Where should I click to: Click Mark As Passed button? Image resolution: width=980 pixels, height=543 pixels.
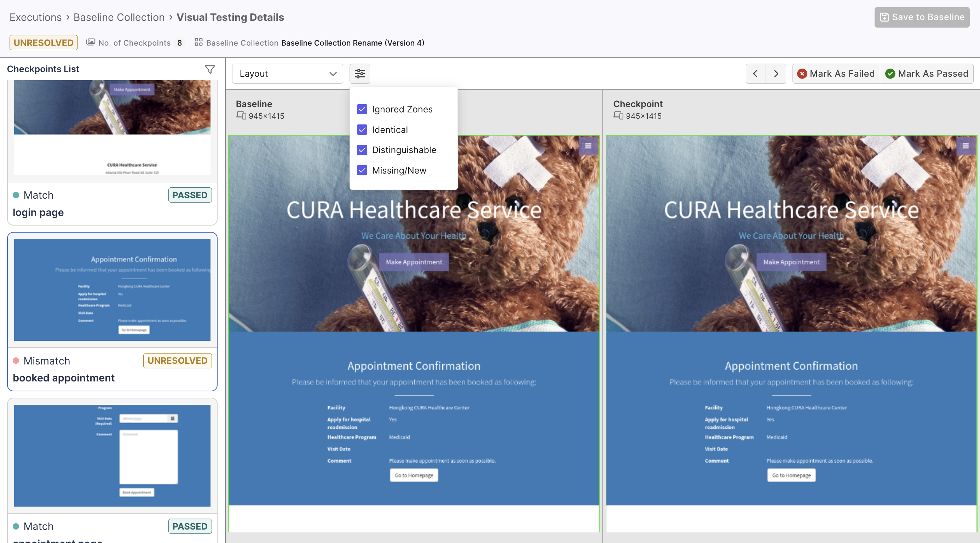(x=927, y=74)
